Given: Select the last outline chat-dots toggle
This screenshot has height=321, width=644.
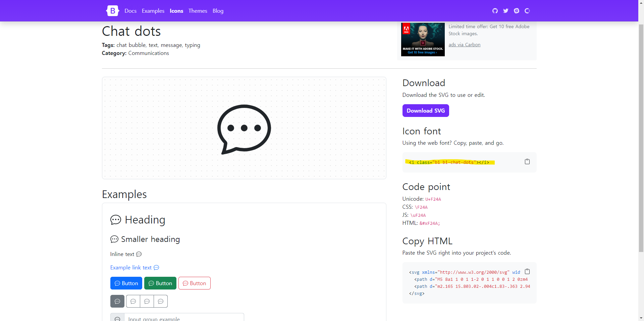Looking at the screenshot, I should [161, 301].
